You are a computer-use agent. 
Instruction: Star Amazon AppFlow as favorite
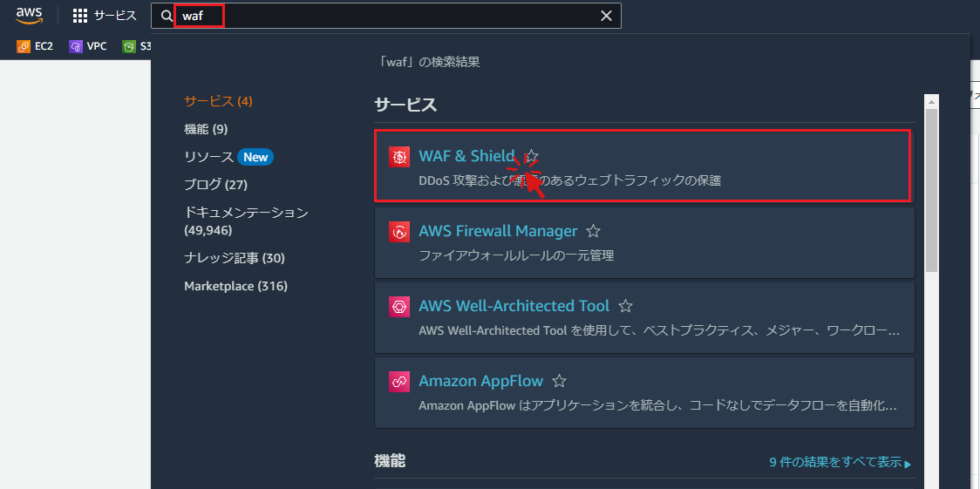[x=559, y=382]
